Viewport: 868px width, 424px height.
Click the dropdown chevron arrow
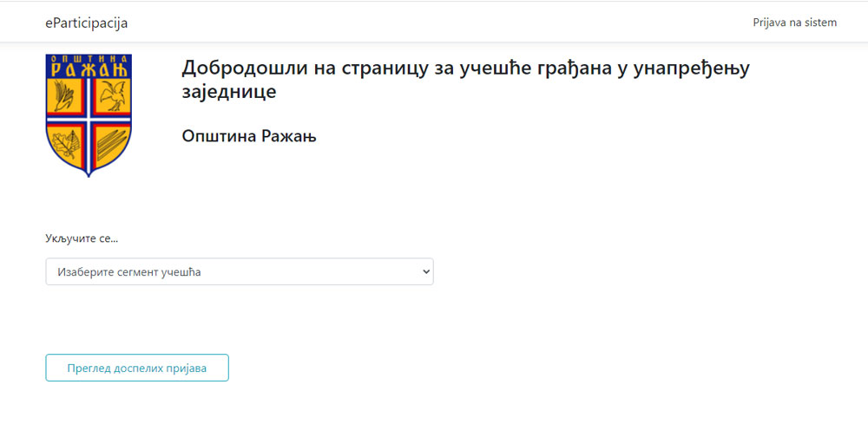click(x=425, y=271)
